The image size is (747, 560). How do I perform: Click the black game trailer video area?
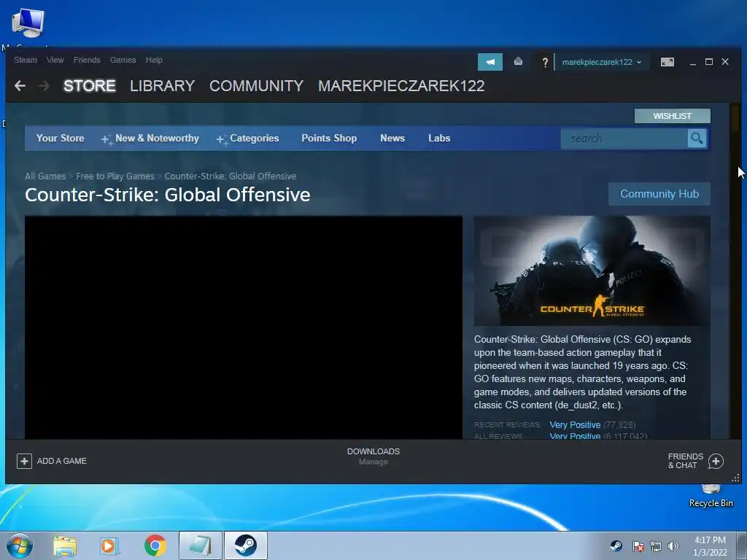point(244,327)
